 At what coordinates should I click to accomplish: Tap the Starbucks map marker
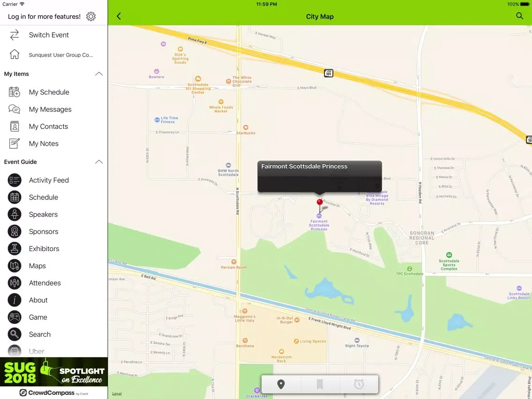click(246, 127)
